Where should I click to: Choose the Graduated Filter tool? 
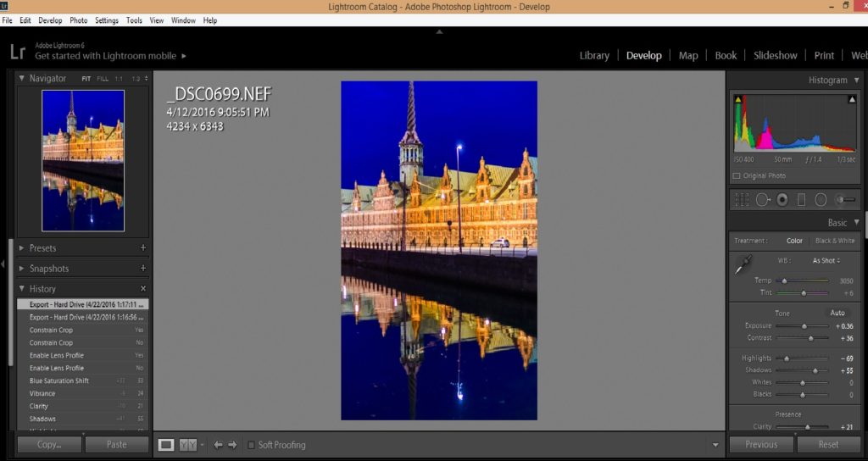click(801, 200)
